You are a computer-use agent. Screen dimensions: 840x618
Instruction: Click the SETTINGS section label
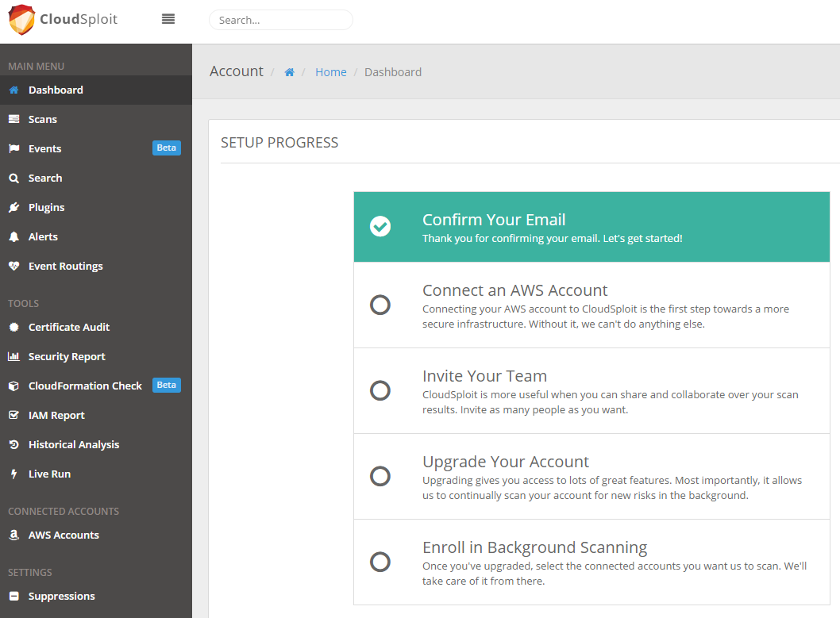pyautogui.click(x=29, y=573)
